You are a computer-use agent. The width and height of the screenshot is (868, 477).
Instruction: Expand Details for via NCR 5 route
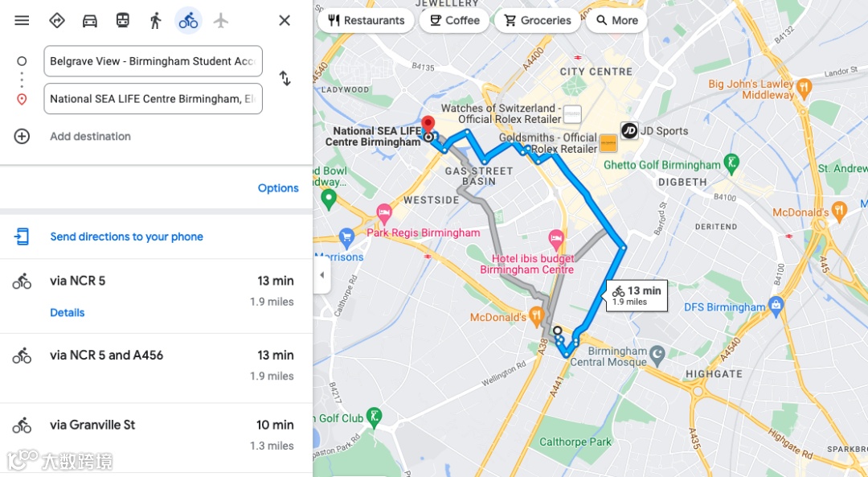click(x=67, y=312)
